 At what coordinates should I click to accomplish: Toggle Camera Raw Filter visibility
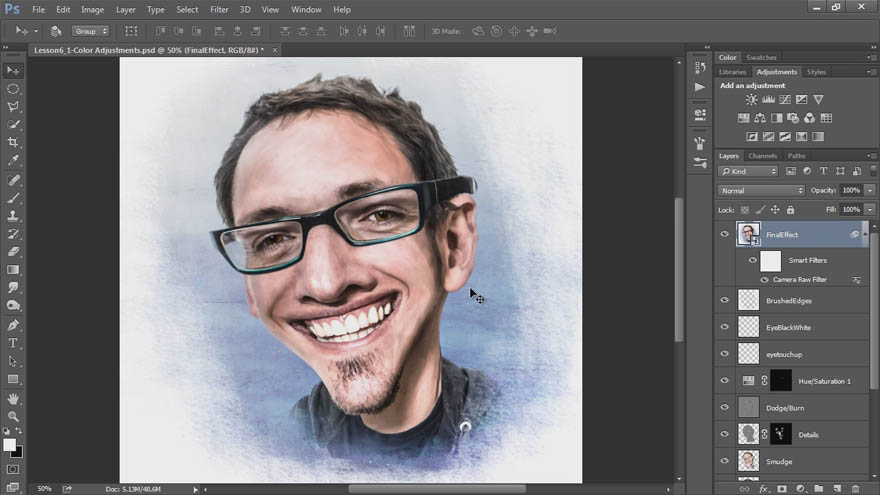764,279
